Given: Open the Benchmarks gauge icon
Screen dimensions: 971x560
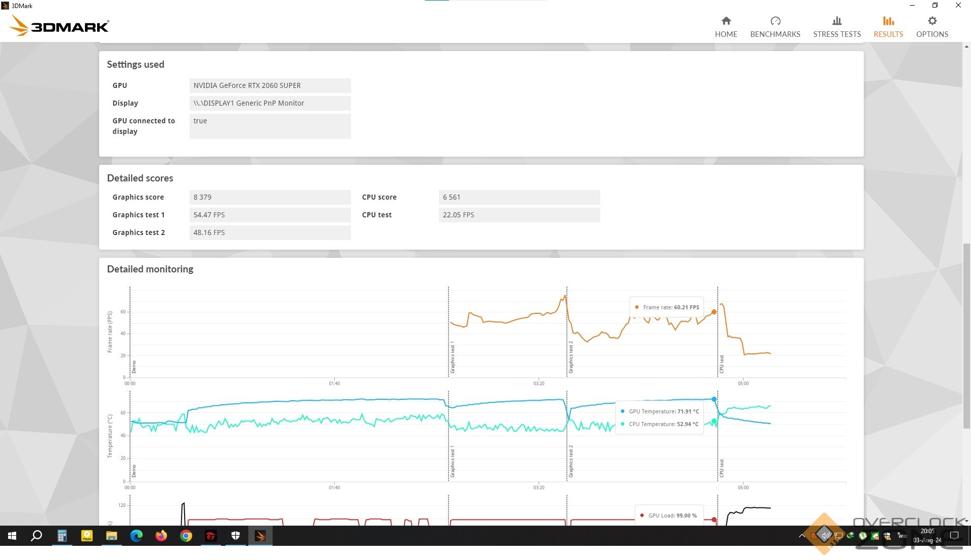Looking at the screenshot, I should pyautogui.click(x=775, y=21).
